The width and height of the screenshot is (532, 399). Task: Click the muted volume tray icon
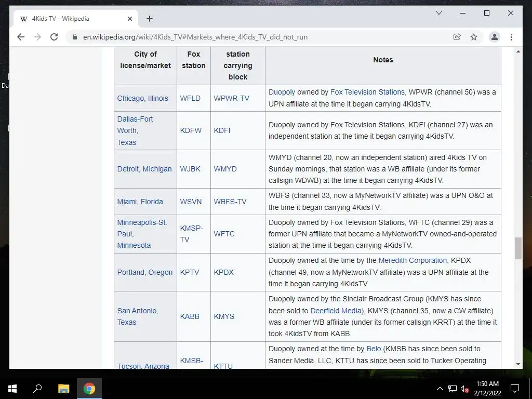(x=464, y=389)
